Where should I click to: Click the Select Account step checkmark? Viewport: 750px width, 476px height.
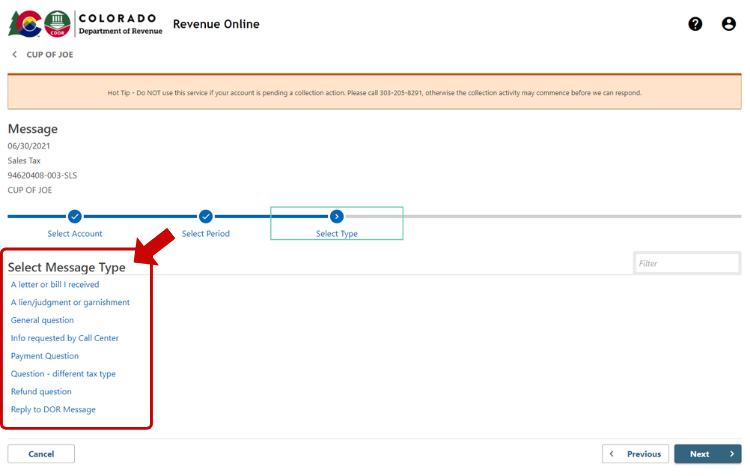click(x=75, y=216)
